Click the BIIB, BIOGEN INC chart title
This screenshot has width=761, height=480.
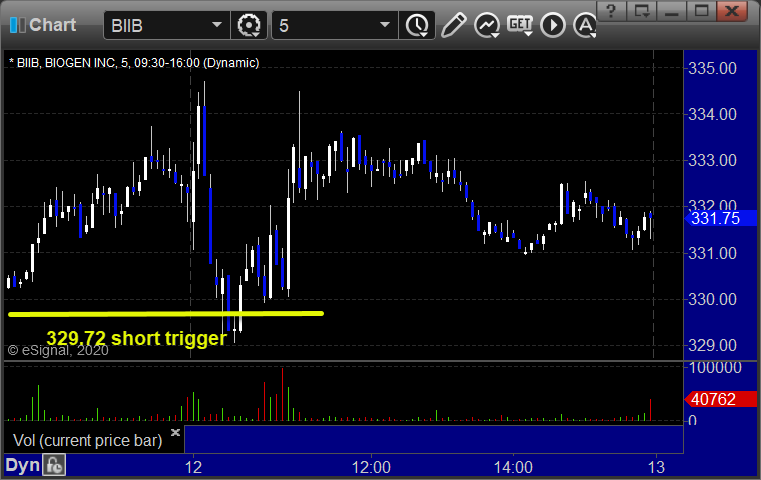pyautogui.click(x=134, y=63)
